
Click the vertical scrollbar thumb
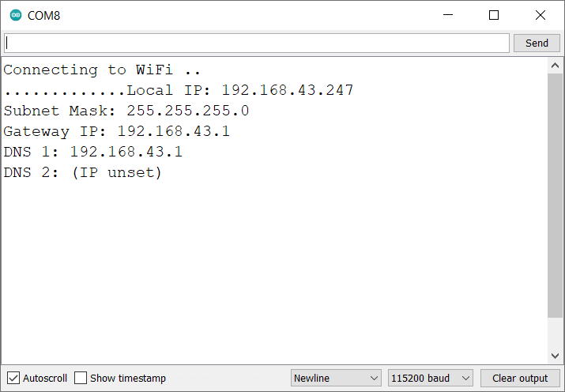point(555,198)
